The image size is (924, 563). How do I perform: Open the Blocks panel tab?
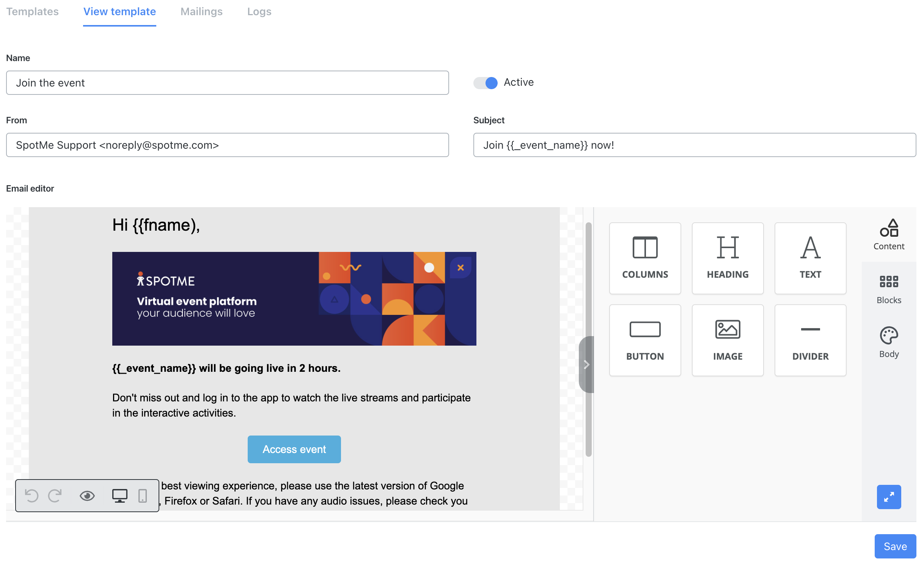coord(889,289)
